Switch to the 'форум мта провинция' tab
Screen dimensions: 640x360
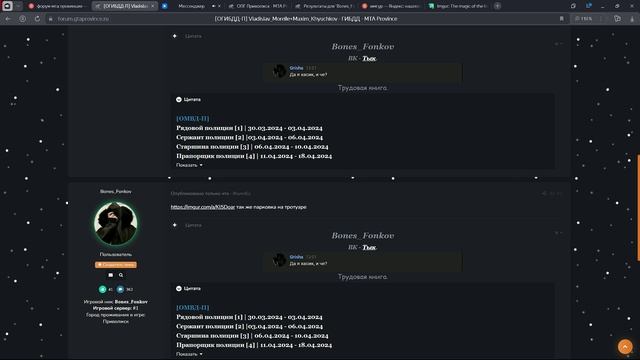(x=56, y=6)
